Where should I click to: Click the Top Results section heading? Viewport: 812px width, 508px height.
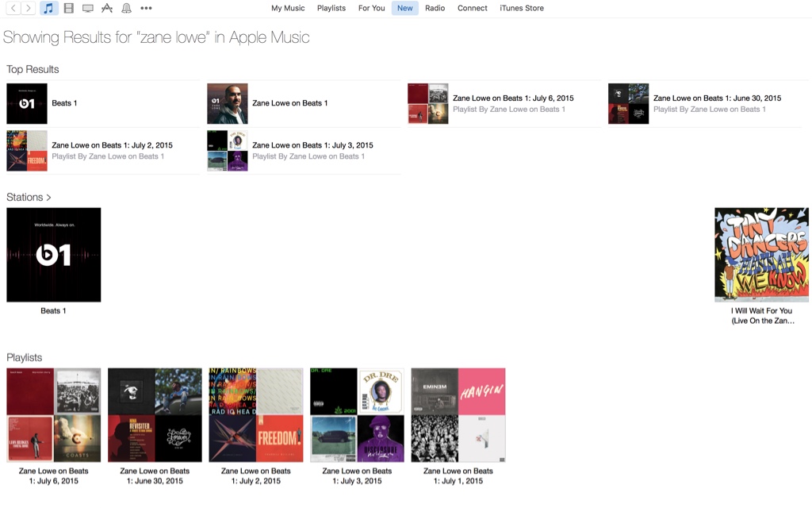pyautogui.click(x=33, y=70)
